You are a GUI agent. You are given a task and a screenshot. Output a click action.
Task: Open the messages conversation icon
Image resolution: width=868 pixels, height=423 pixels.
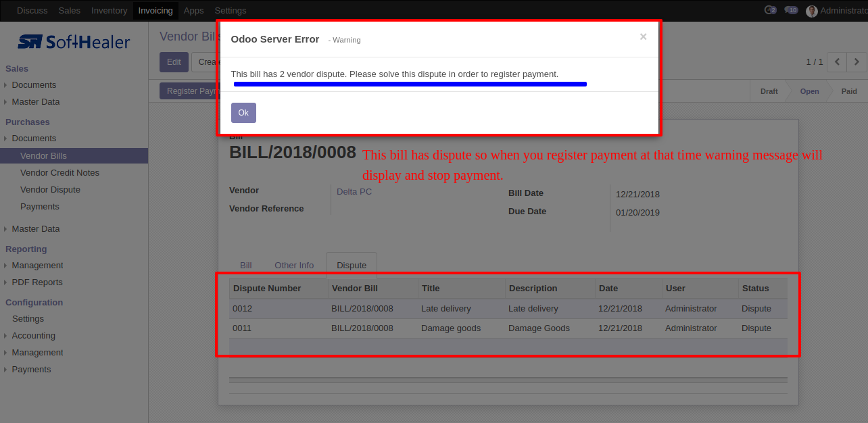(791, 10)
